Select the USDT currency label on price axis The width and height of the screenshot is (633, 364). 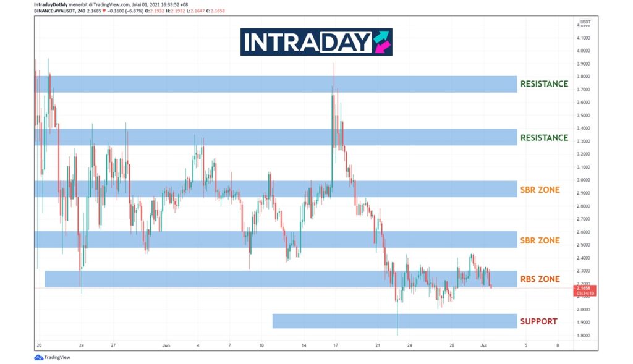point(584,22)
